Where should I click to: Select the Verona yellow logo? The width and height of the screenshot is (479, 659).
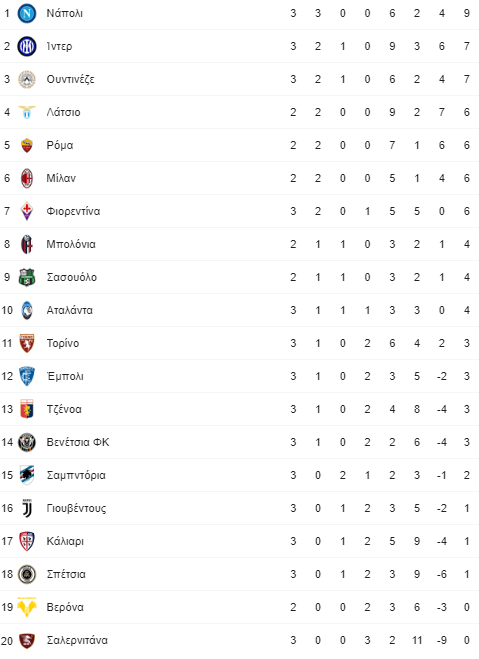click(27, 607)
